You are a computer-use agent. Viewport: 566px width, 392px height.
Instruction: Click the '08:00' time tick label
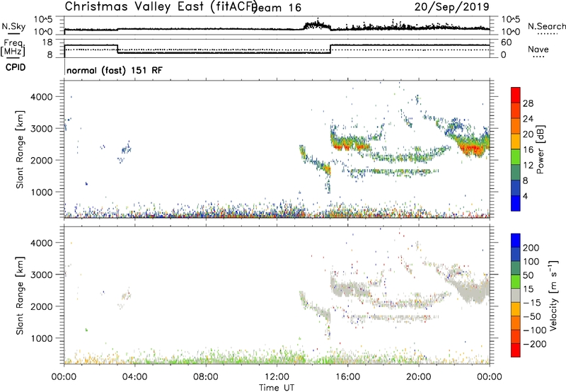click(x=206, y=377)
